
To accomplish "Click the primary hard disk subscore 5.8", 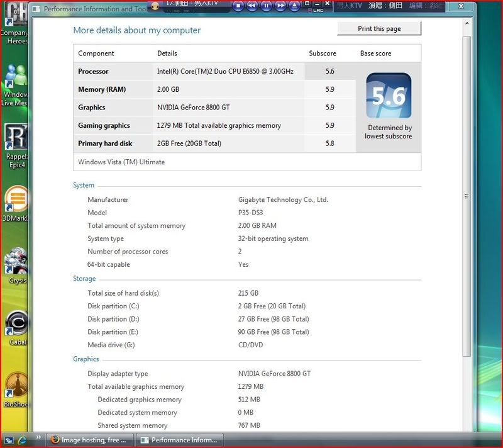I will pyautogui.click(x=329, y=143).
